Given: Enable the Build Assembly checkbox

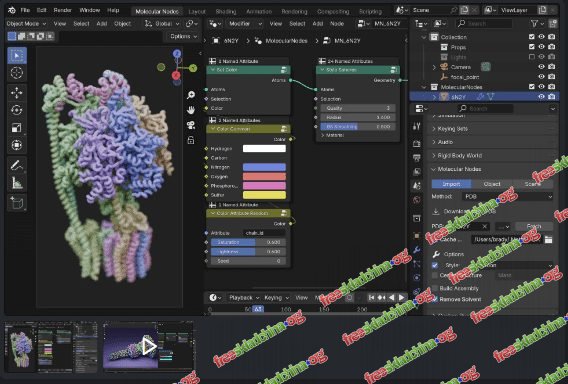Looking at the screenshot, I should [x=435, y=288].
